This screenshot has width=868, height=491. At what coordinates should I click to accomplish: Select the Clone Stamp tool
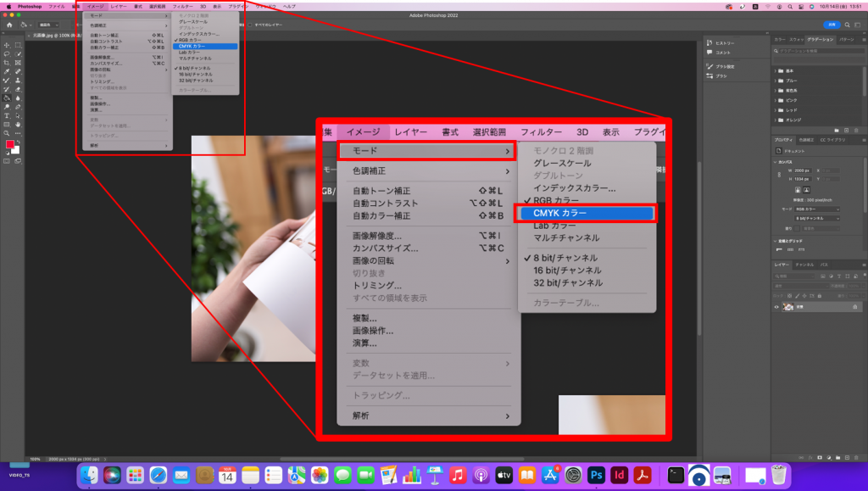point(18,81)
